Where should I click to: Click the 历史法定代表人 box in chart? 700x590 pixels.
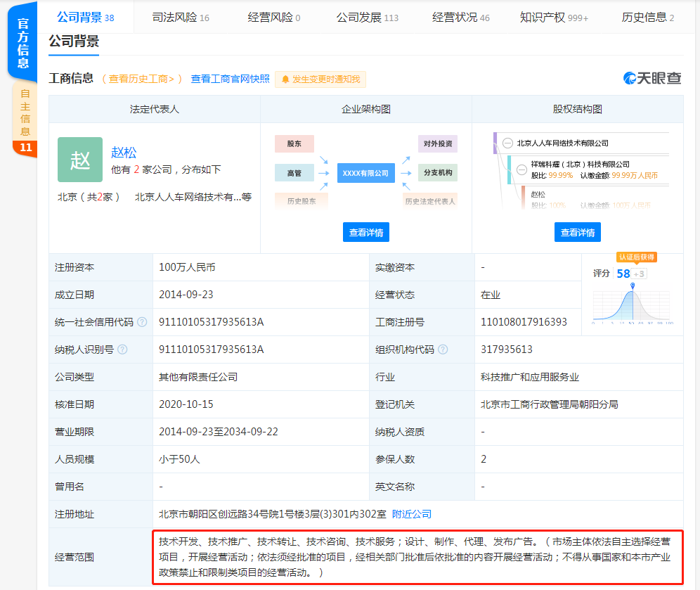pyautogui.click(x=430, y=201)
